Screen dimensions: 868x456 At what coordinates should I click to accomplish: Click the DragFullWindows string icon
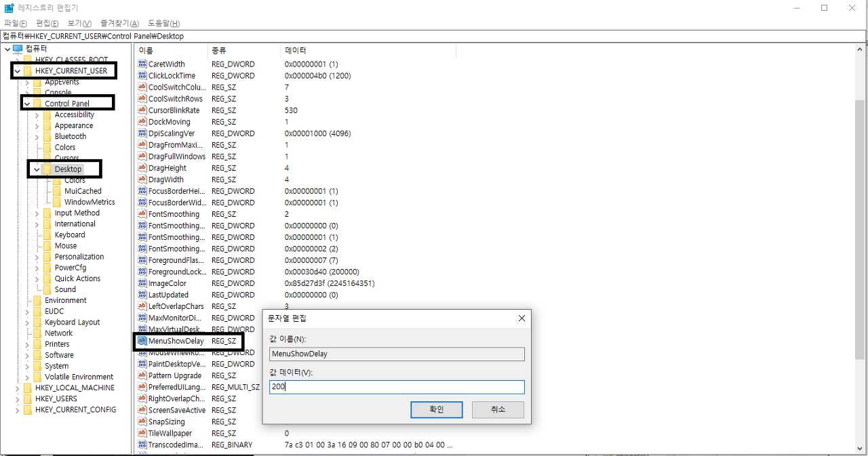pyautogui.click(x=142, y=156)
